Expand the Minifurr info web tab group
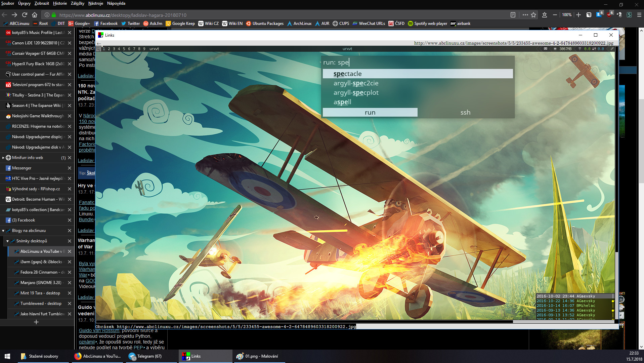 [x=3, y=158]
